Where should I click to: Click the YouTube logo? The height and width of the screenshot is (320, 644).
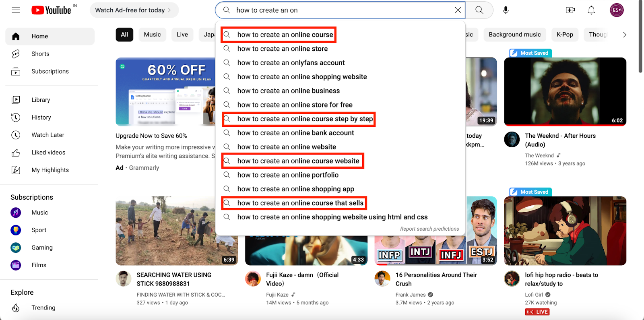52,10
